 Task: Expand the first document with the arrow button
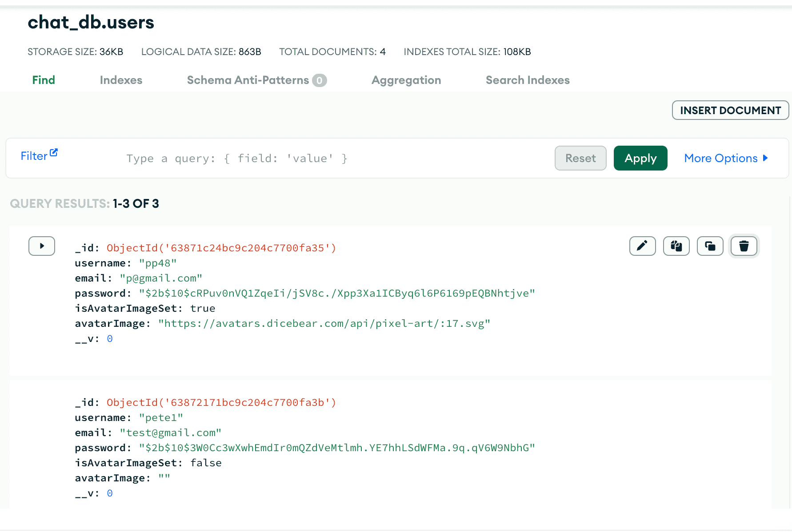point(42,246)
